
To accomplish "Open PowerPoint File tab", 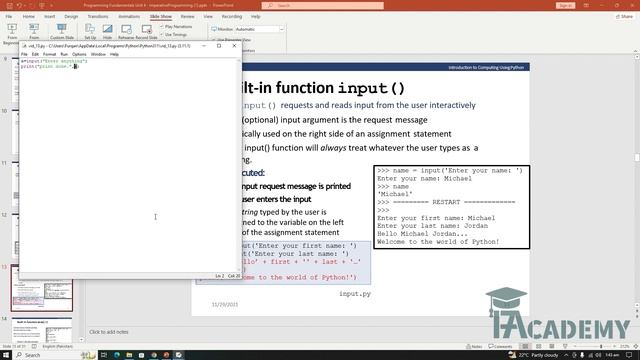I will tap(9, 17).
